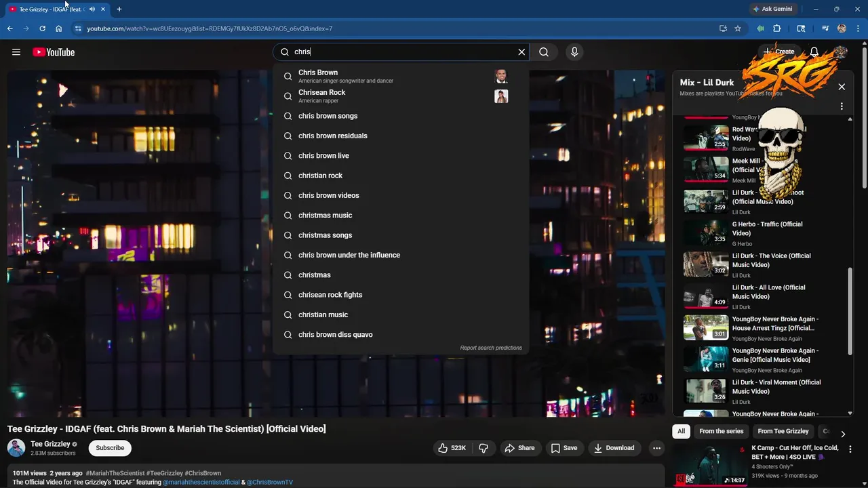View site information icon in address bar
Image resolution: width=868 pixels, height=488 pixels.
pos(78,28)
